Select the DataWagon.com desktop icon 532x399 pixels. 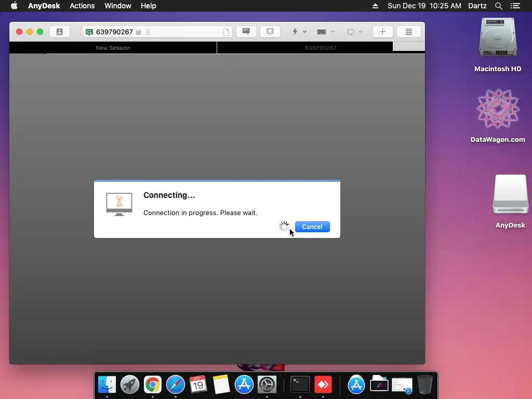[x=498, y=115]
